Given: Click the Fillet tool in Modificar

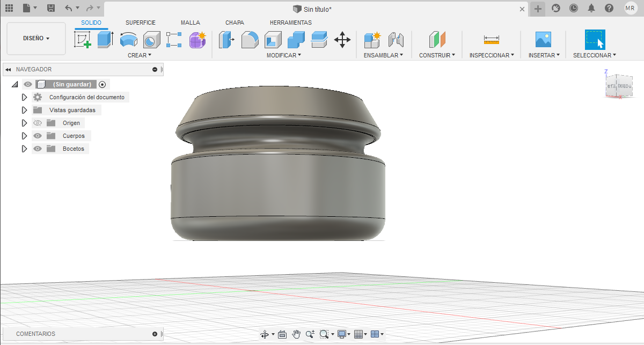Looking at the screenshot, I should pyautogui.click(x=250, y=40).
